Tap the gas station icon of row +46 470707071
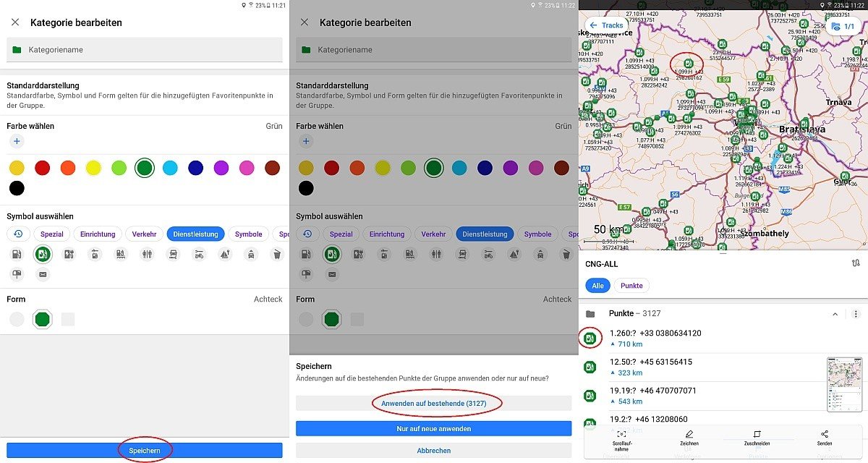The height and width of the screenshot is (463, 868). click(x=590, y=396)
